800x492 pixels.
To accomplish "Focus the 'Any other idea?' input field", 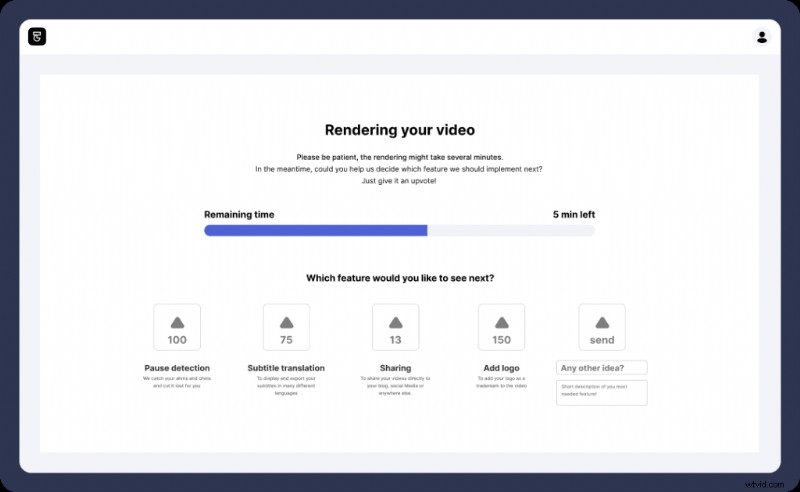I will coord(602,367).
